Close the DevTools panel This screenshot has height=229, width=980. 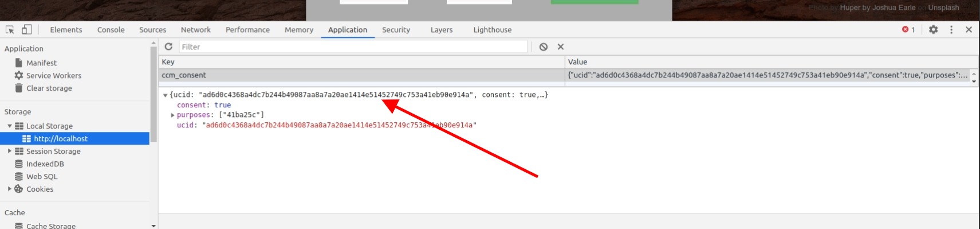pos(969,29)
